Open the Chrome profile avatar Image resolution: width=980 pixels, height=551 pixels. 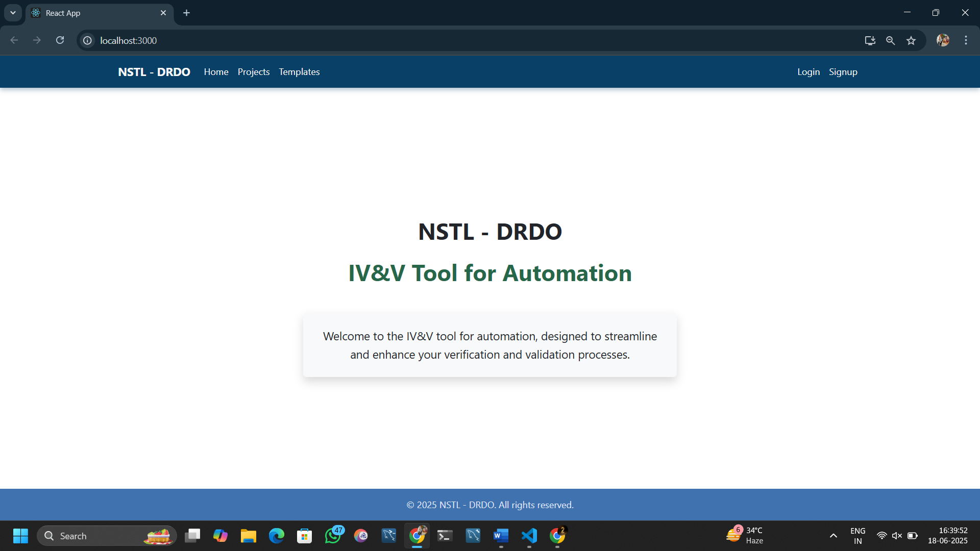[943, 40]
